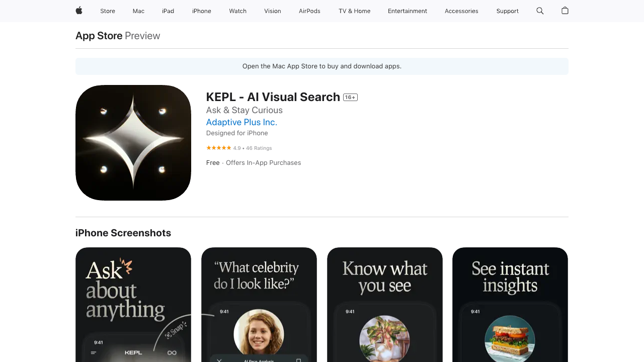The height and width of the screenshot is (362, 644).
Task: Open the shopping bag icon
Action: pos(565,11)
